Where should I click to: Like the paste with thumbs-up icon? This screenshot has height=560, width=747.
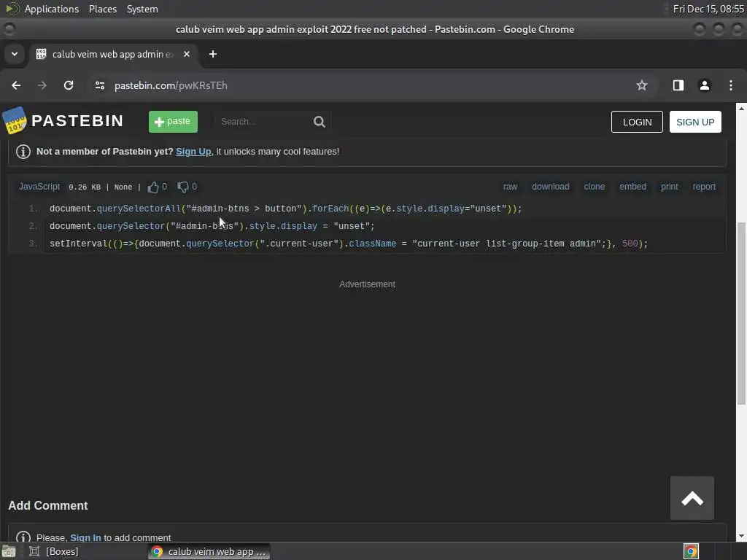(153, 187)
